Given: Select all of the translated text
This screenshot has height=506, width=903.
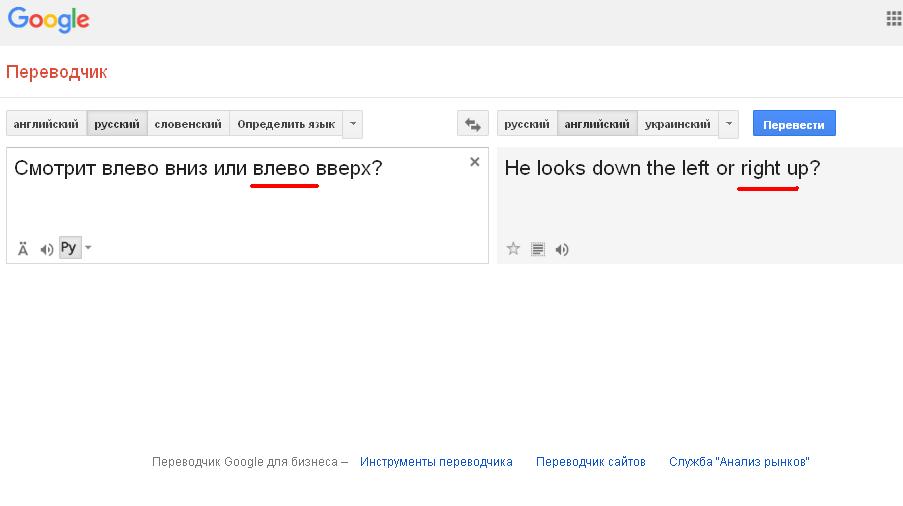Looking at the screenshot, I should tap(537, 249).
